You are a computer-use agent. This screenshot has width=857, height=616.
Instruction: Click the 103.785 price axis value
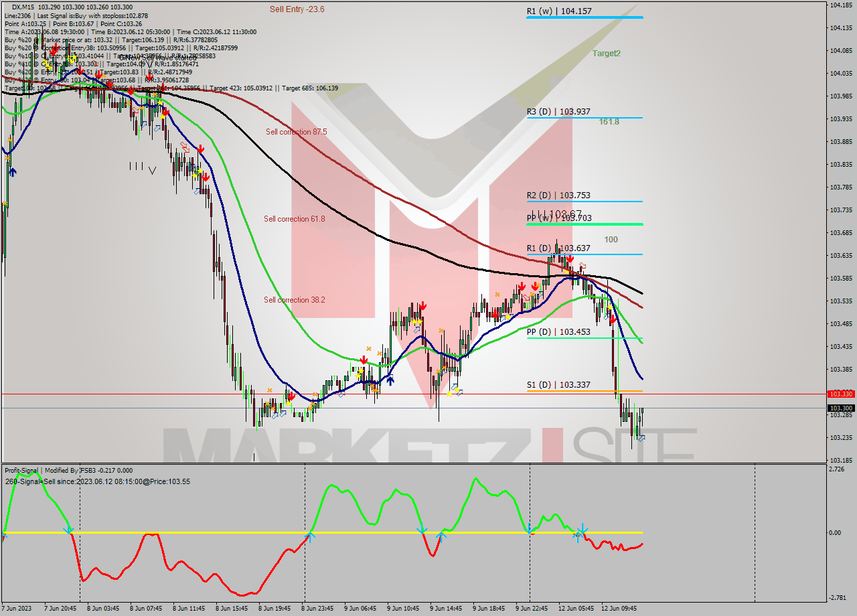(840, 187)
